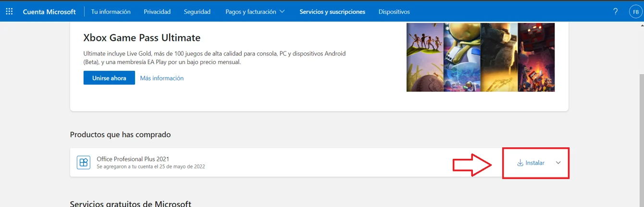The image size is (644, 207).
Task: Open the FB account profile avatar
Action: click(x=635, y=12)
